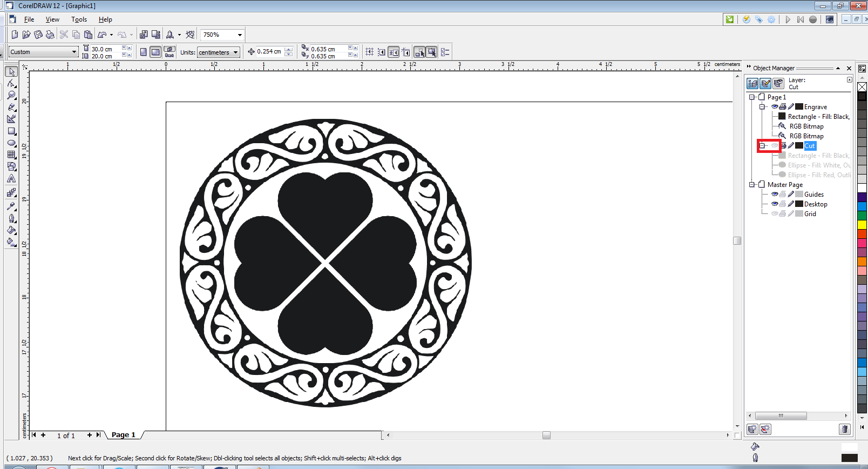Select the Ellipse tool

coord(11,143)
